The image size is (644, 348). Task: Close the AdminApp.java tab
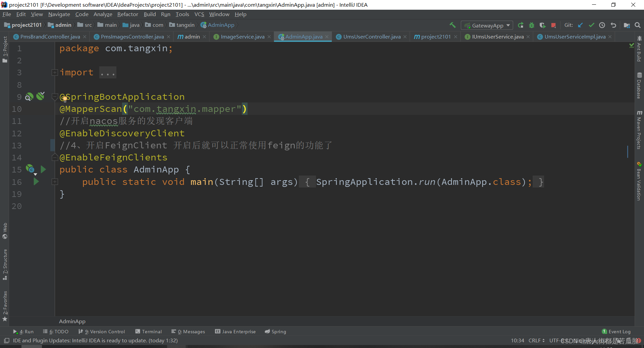[327, 37]
